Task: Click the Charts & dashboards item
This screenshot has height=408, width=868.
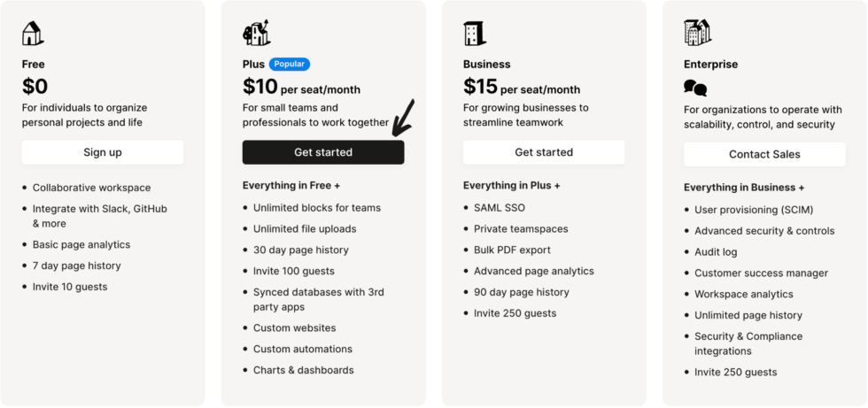Action: 303,370
